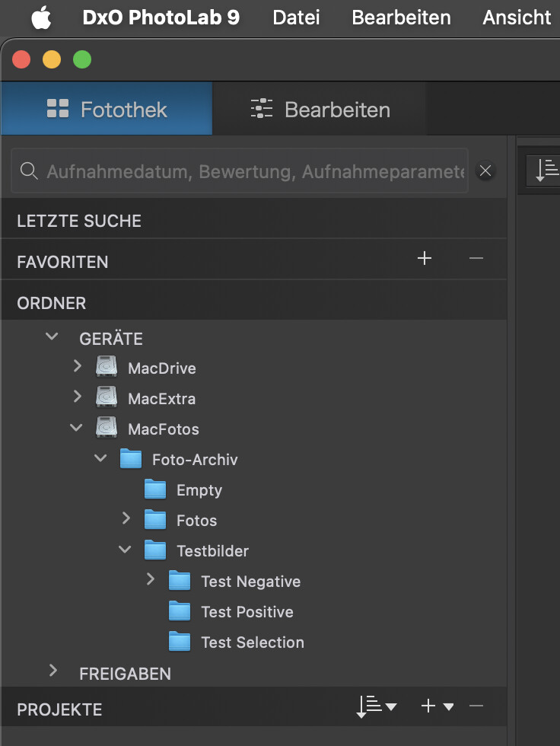The width and height of the screenshot is (560, 746).
Task: Add a favorite with the plus icon
Action: (x=424, y=258)
